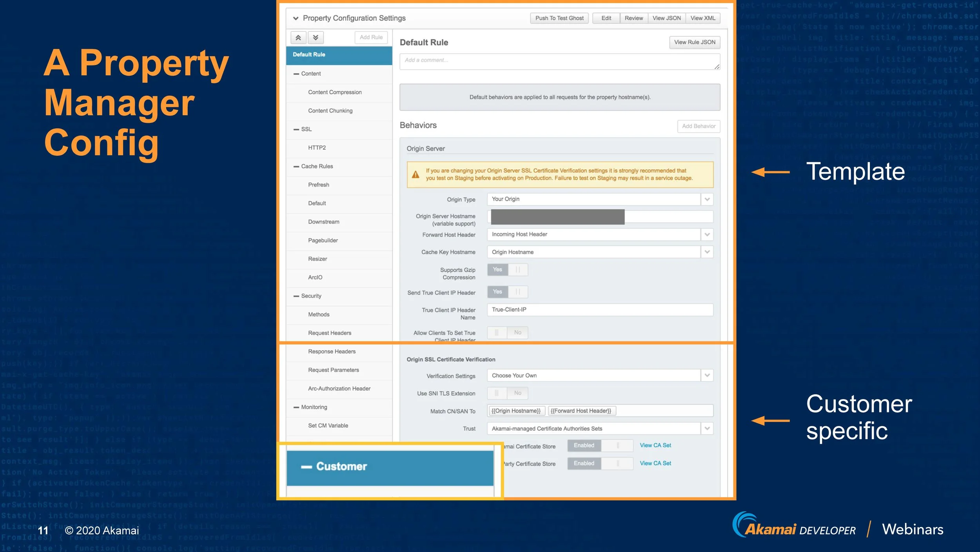Open View CA Set for Akamai Certificate Store
This screenshot has height=552, width=980.
pos(655,445)
